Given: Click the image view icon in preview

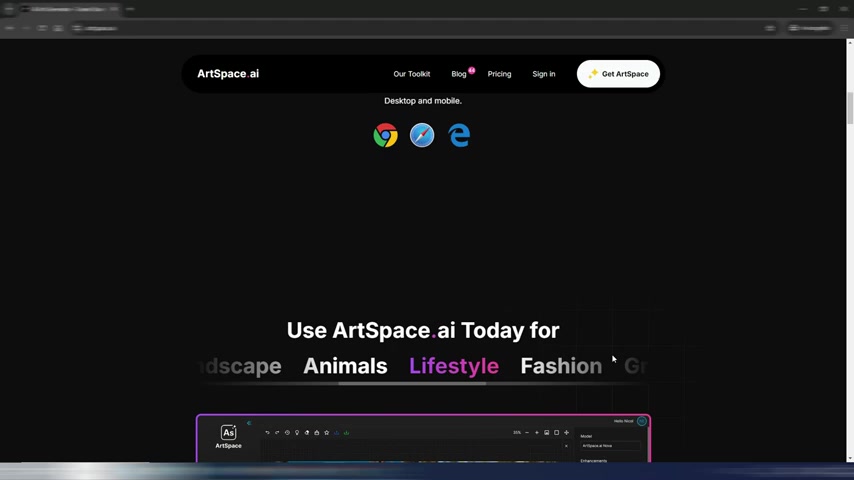Looking at the screenshot, I should point(547,433).
